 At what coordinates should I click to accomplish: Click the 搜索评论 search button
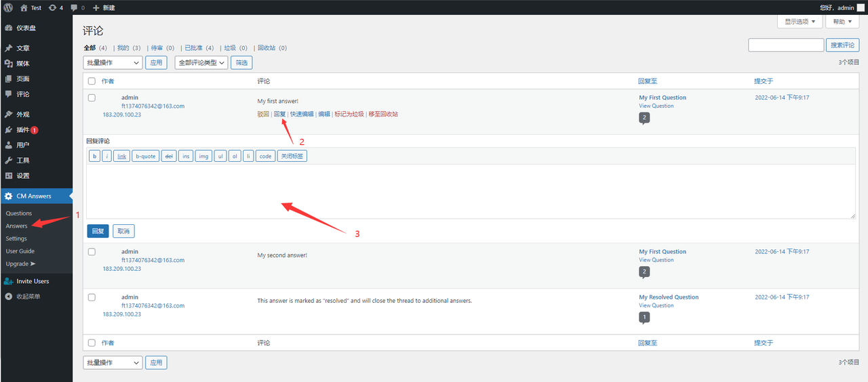click(842, 45)
